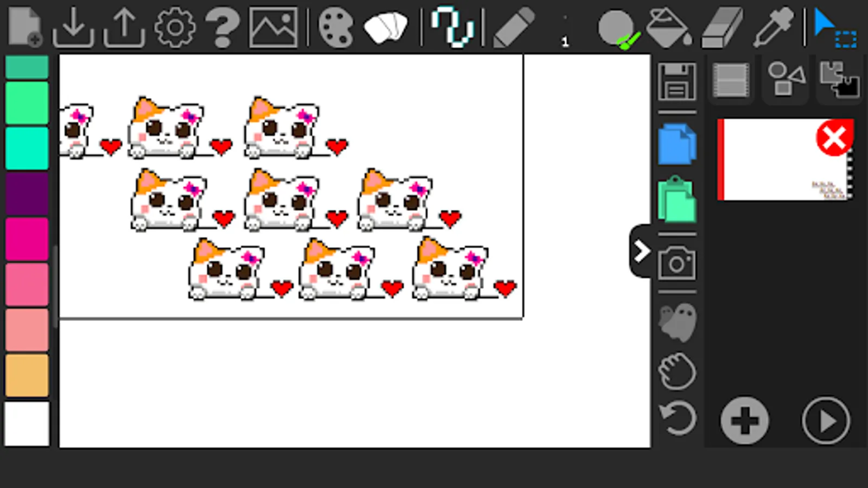
Task: Click the picture/image icon in the toolbar
Action: tap(273, 27)
